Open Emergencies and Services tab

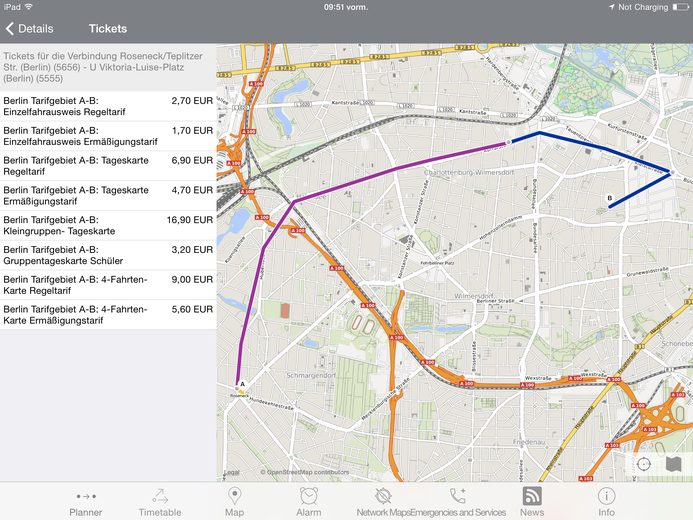[458, 503]
